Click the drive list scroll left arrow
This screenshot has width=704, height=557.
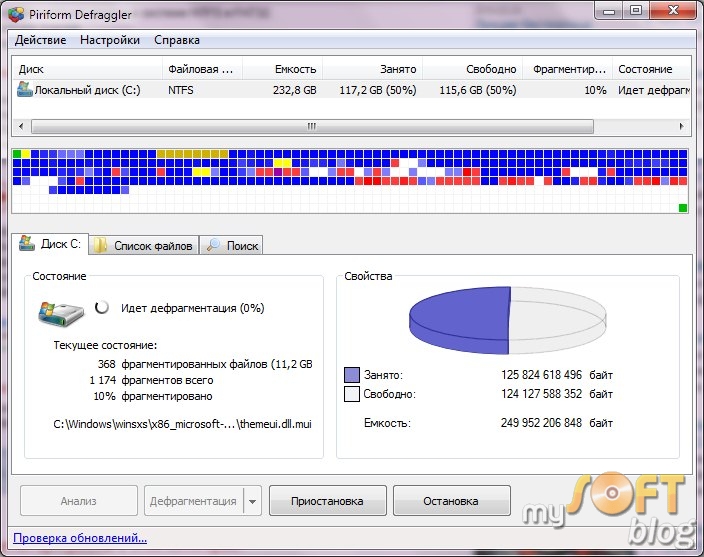pyautogui.click(x=21, y=126)
